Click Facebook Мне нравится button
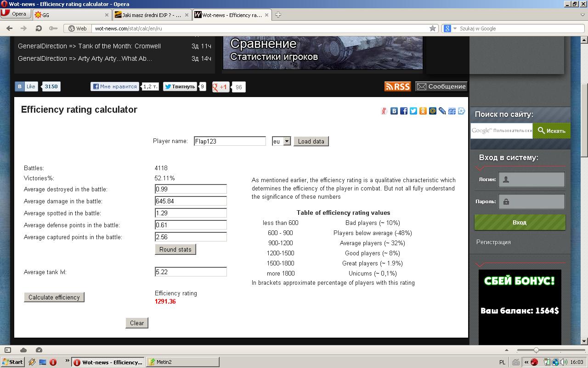588x368 pixels. pyautogui.click(x=115, y=86)
